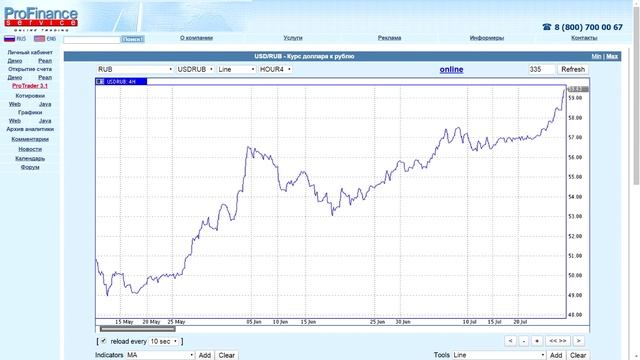Click the phone icon near 8 (800) number

click(x=547, y=27)
